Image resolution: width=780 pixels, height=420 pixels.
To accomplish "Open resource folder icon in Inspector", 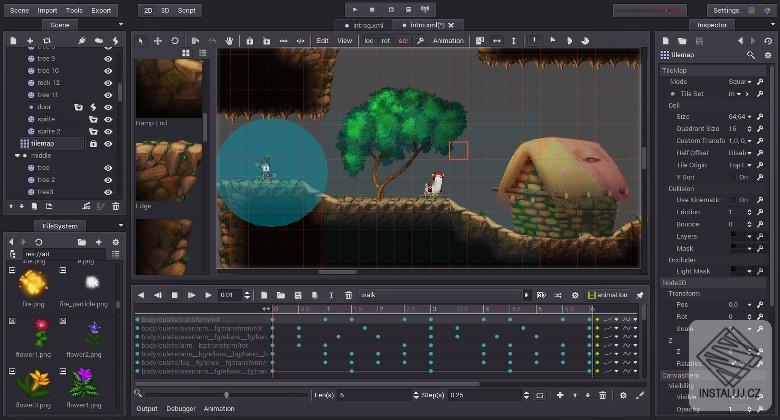I will pos(682,41).
